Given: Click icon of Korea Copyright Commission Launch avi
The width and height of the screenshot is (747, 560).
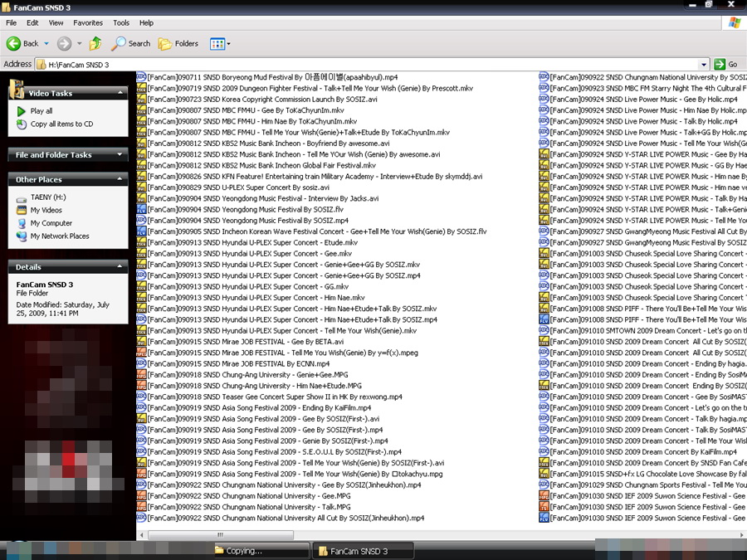Looking at the screenshot, I should click(141, 99).
